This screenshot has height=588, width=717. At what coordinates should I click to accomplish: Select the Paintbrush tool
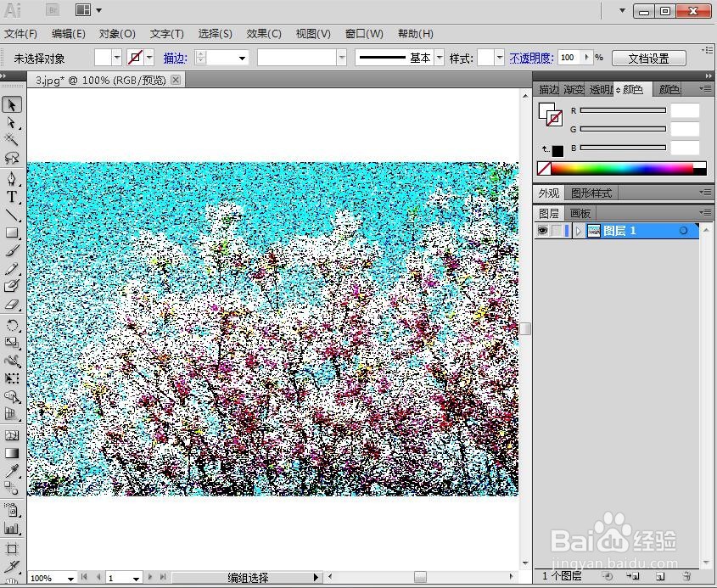coord(11,250)
